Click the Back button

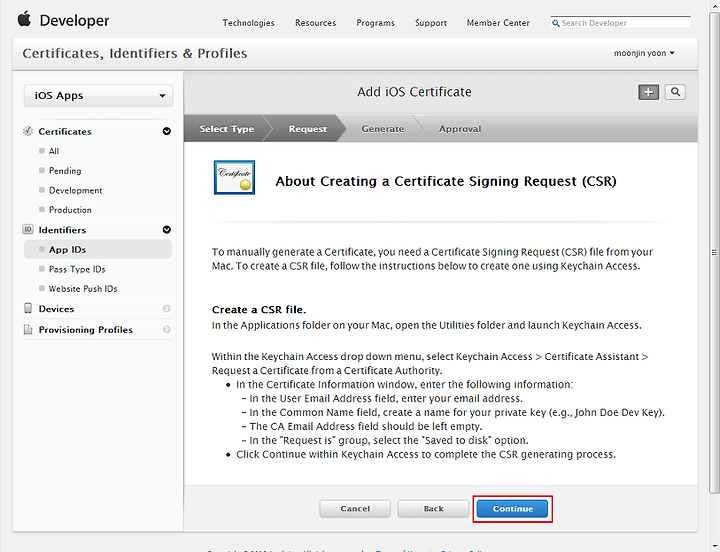click(433, 509)
